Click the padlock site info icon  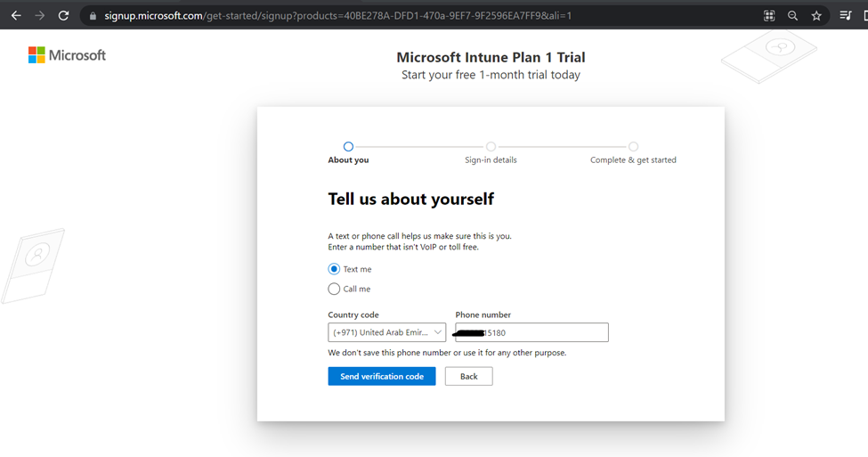[x=93, y=16]
